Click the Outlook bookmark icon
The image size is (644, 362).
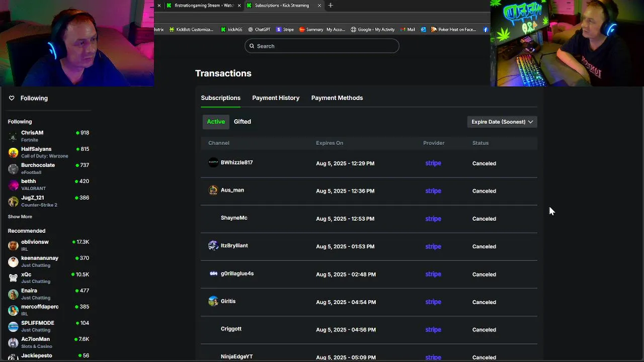pyautogui.click(x=423, y=30)
